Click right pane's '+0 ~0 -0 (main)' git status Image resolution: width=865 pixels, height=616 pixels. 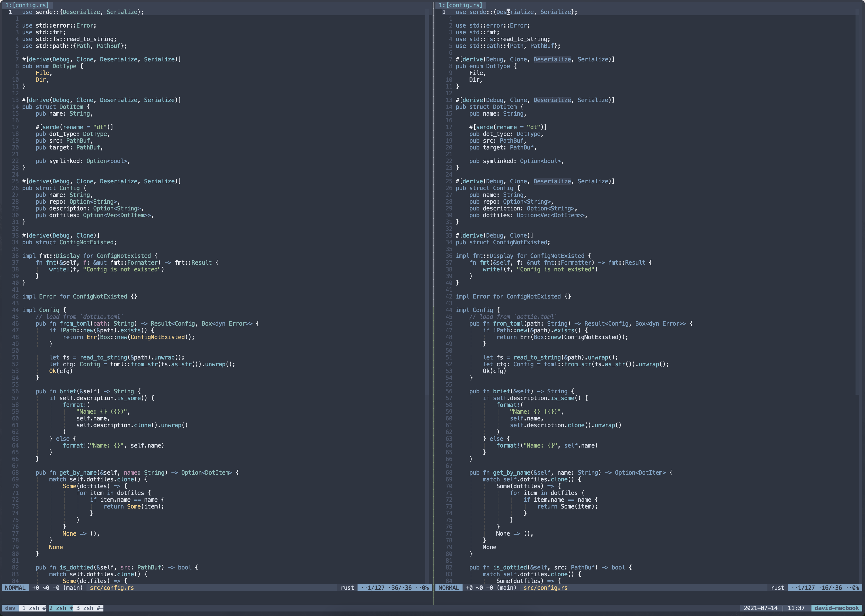tap(491, 588)
